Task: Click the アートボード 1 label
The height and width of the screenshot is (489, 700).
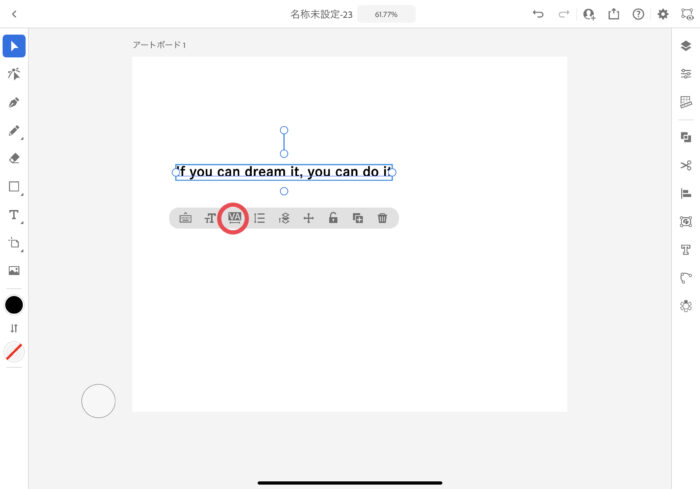Action: pos(159,45)
